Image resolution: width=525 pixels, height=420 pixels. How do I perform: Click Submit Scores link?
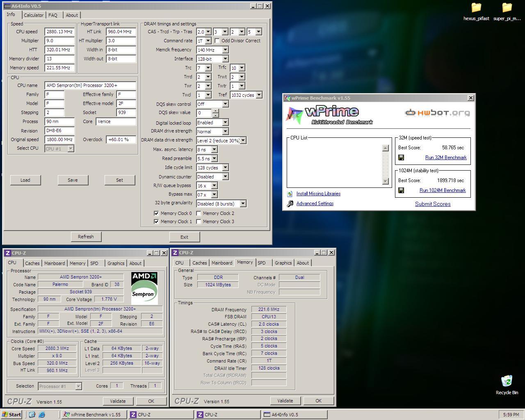[433, 204]
